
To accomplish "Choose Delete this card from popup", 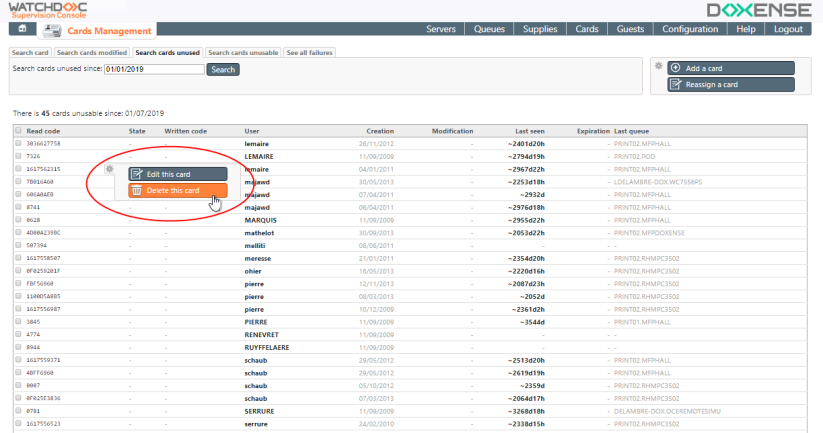I will pos(178,190).
